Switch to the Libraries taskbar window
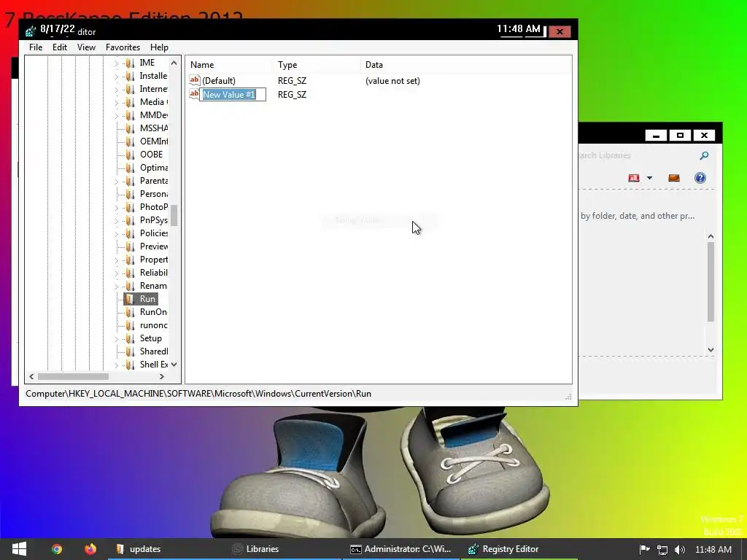The width and height of the screenshot is (747, 560). tap(284, 549)
